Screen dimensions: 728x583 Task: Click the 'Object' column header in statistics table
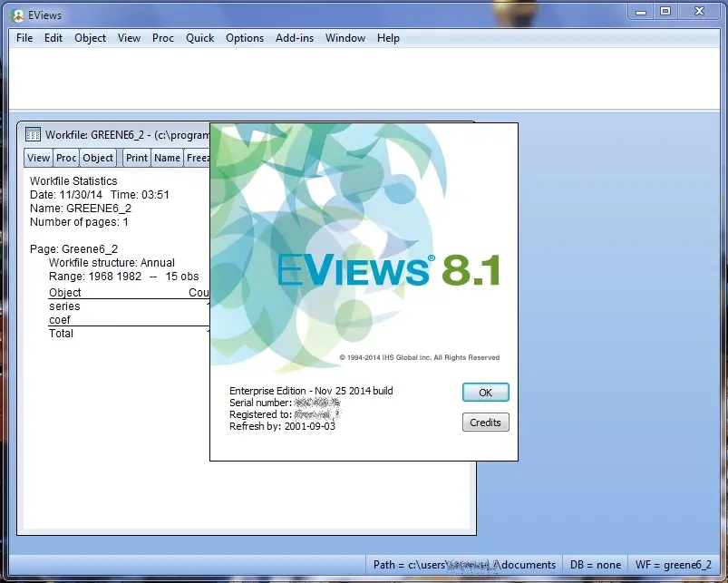tap(65, 293)
